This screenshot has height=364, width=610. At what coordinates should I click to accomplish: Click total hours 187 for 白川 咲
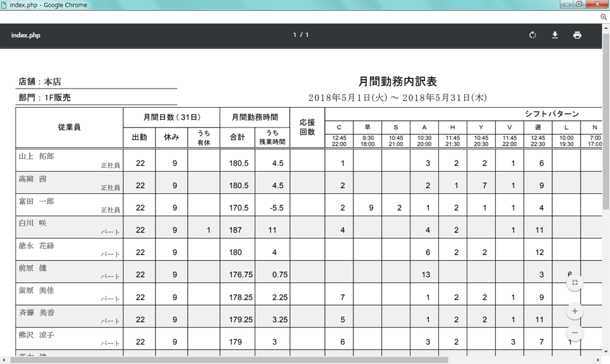coord(235,230)
